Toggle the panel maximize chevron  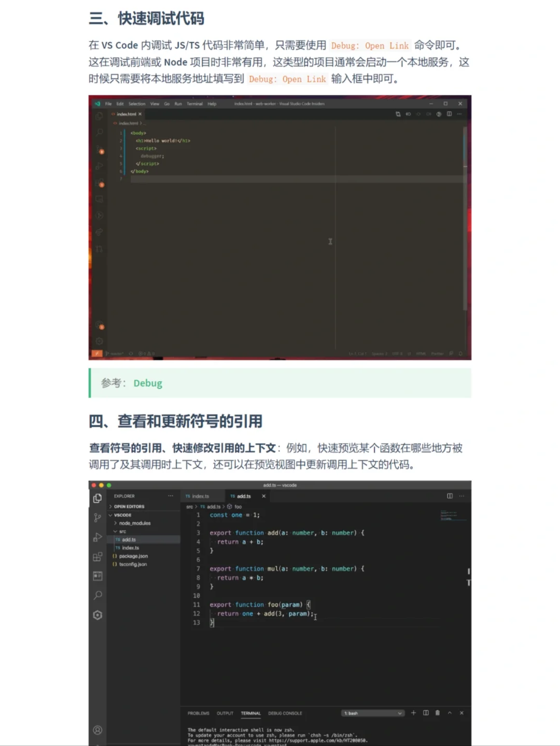[450, 713]
